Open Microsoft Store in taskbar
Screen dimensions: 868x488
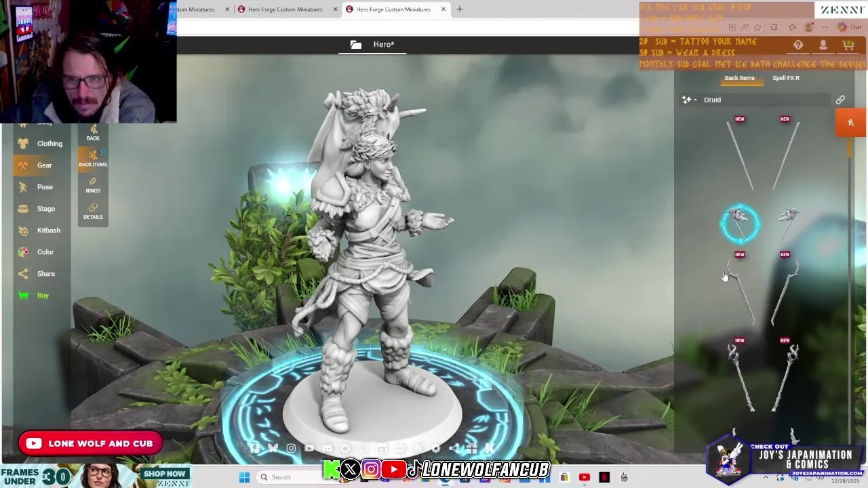coord(564,477)
